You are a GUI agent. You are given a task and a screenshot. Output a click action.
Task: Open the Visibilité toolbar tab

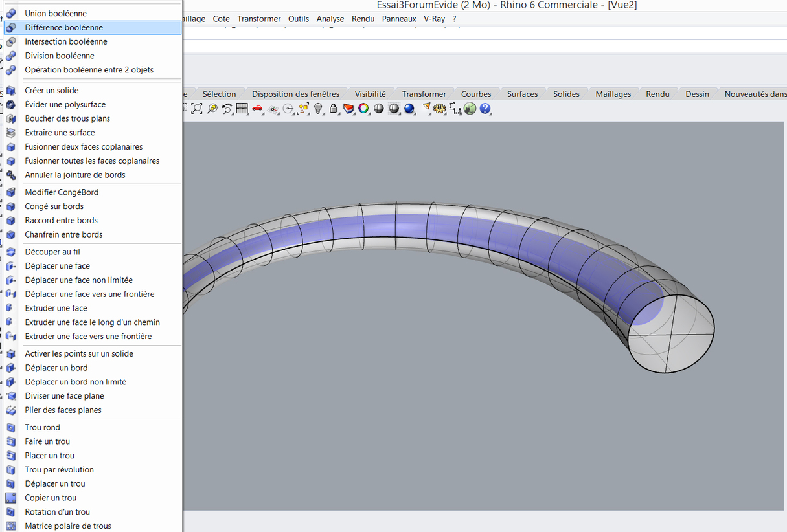[370, 94]
